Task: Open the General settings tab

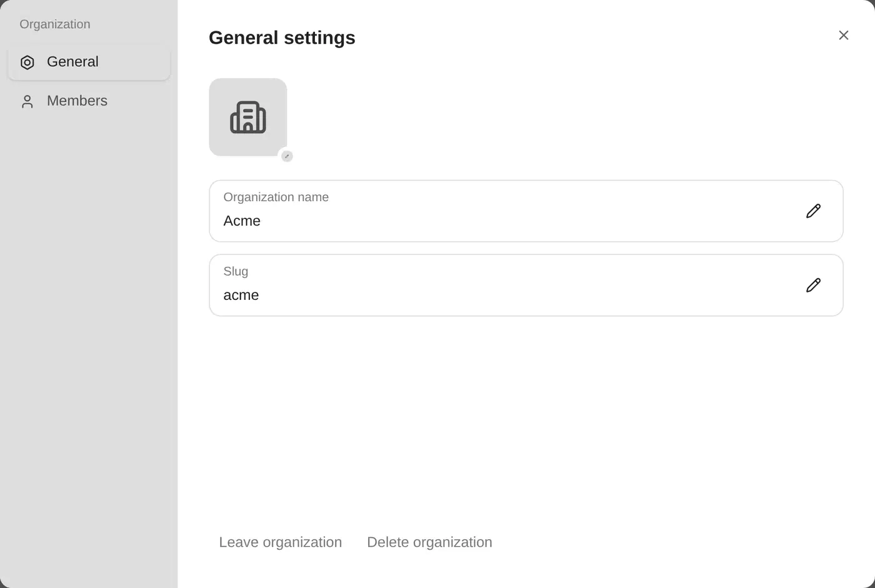Action: coord(89,62)
